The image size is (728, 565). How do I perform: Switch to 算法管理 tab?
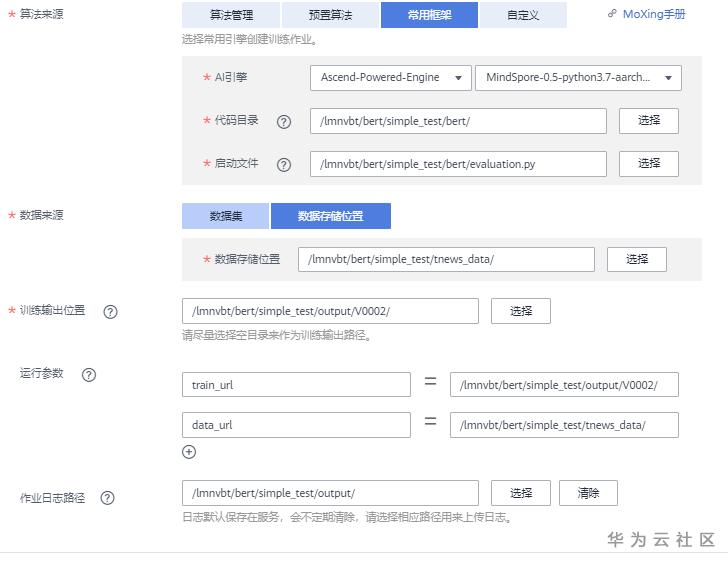(231, 15)
